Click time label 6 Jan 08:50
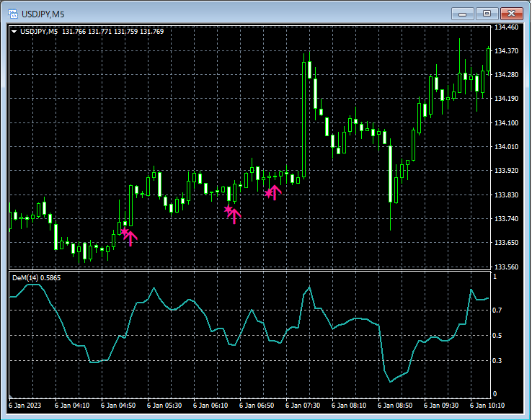 [395, 406]
